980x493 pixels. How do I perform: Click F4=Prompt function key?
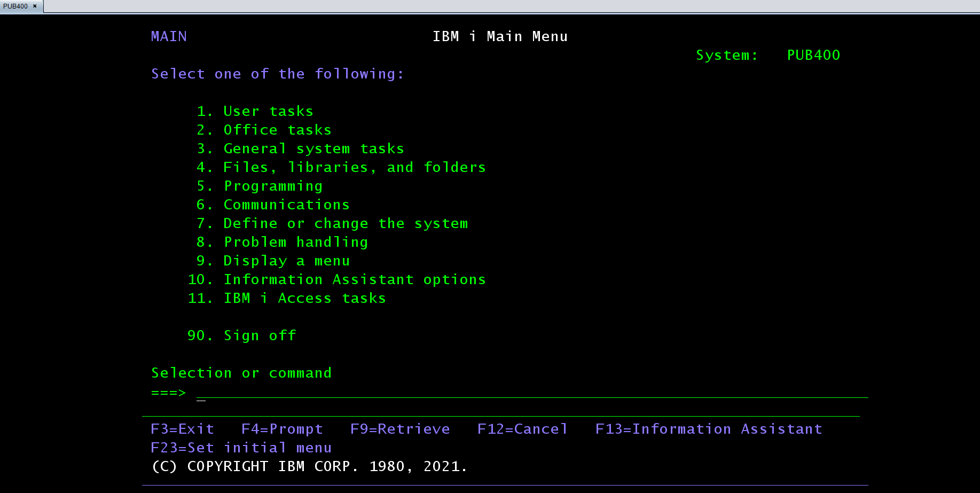click(282, 429)
